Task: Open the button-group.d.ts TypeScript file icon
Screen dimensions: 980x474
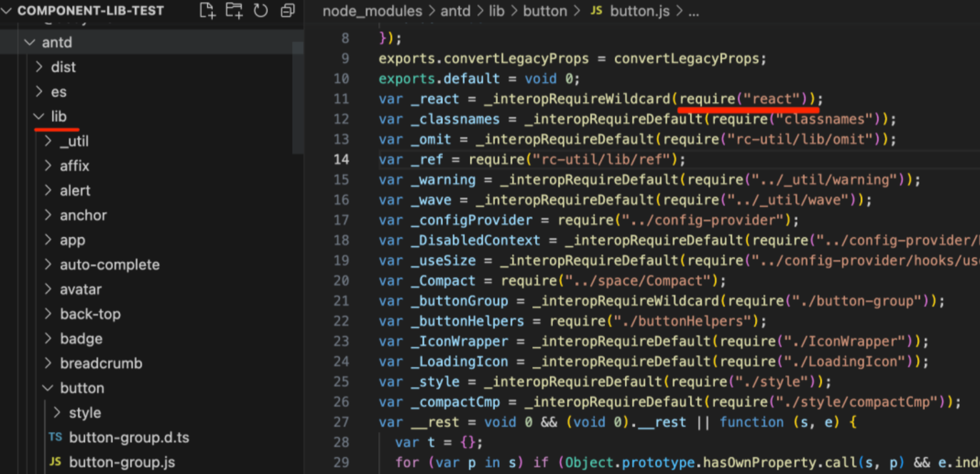Action: tap(56, 437)
